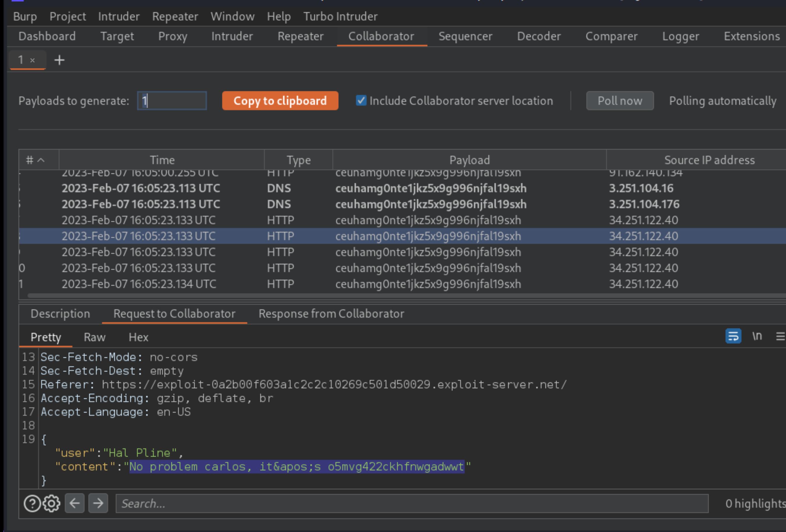Sort by the Time column header
Image resolution: width=786 pixels, height=532 pixels.
click(162, 160)
